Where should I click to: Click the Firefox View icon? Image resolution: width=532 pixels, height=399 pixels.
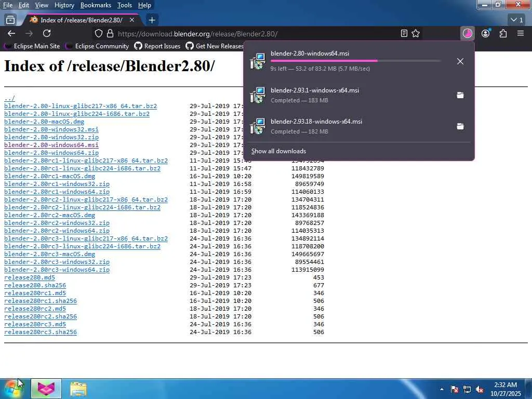(10, 20)
